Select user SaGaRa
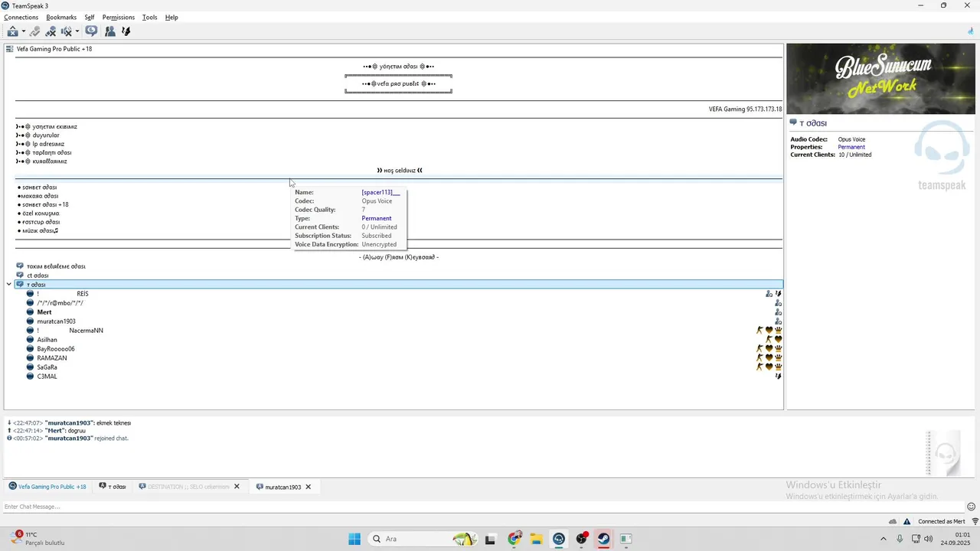This screenshot has height=551, width=980. click(x=47, y=367)
